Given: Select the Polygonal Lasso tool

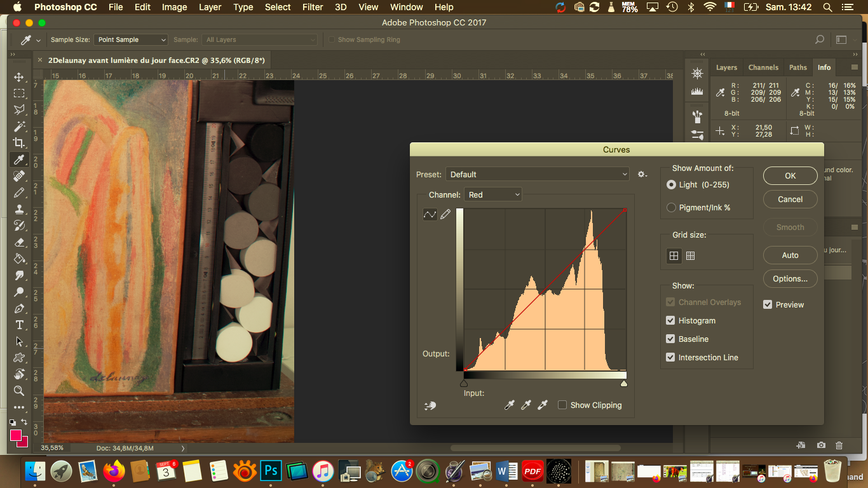Looking at the screenshot, I should pyautogui.click(x=19, y=110).
